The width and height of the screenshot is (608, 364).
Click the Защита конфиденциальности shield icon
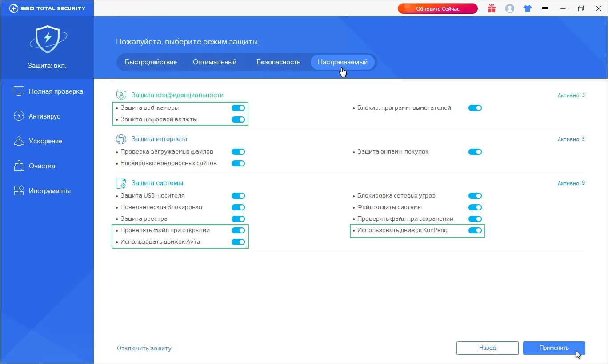click(121, 95)
